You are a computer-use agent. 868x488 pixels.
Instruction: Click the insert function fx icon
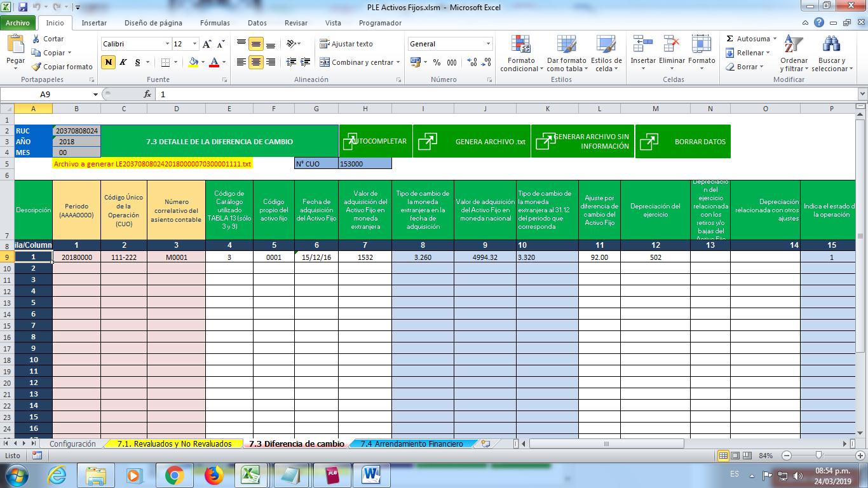point(147,94)
